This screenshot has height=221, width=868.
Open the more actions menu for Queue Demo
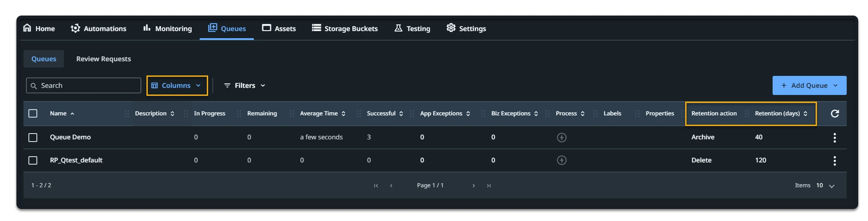click(835, 138)
